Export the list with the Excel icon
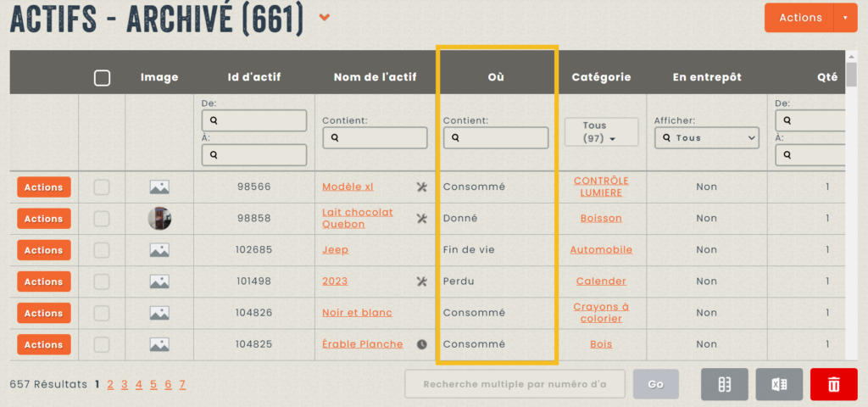This screenshot has height=407, width=868. tap(779, 384)
